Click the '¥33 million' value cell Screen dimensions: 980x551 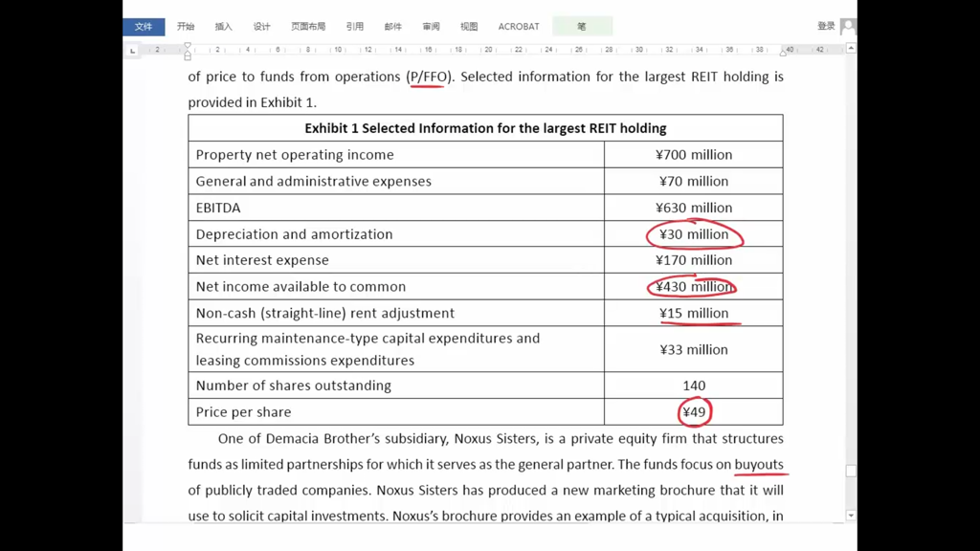coord(694,349)
